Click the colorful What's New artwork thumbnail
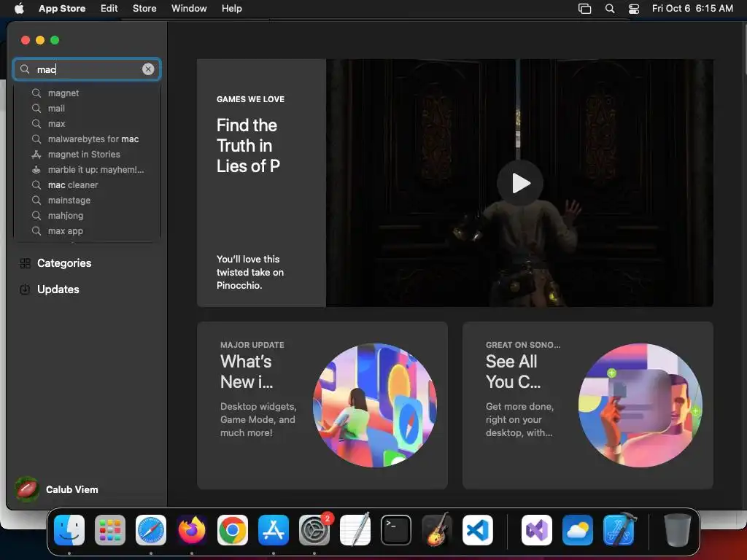747x560 pixels. click(374, 405)
